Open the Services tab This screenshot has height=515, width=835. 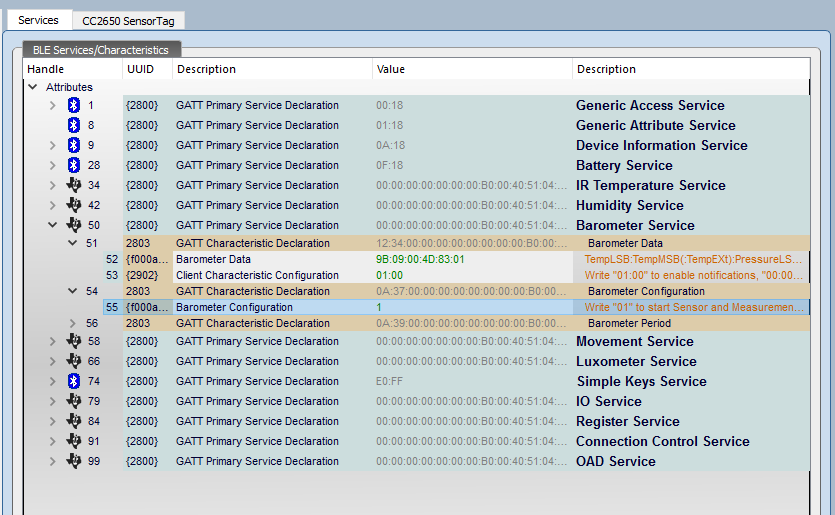[38, 20]
